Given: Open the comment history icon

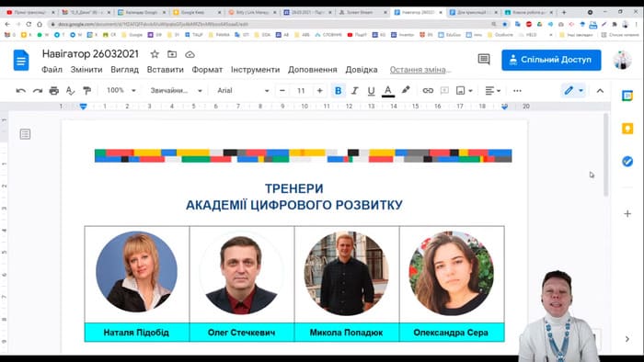Looking at the screenshot, I should (x=484, y=60).
